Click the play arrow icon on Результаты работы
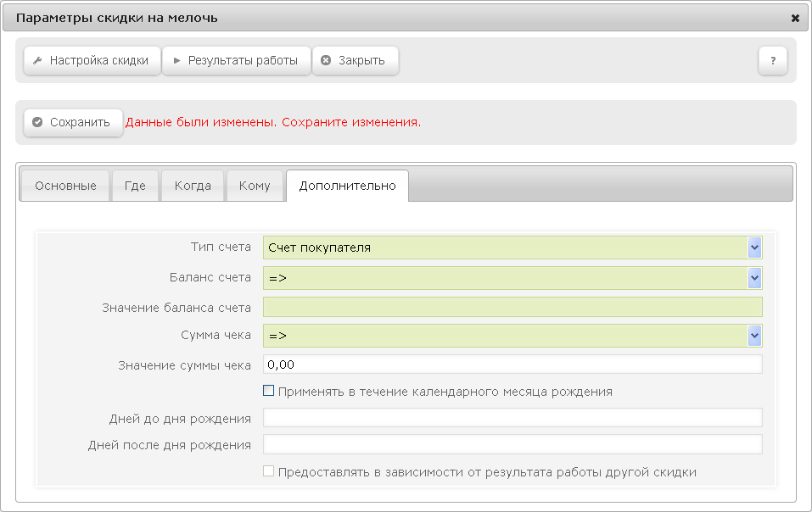This screenshot has width=812, height=512. (x=176, y=60)
